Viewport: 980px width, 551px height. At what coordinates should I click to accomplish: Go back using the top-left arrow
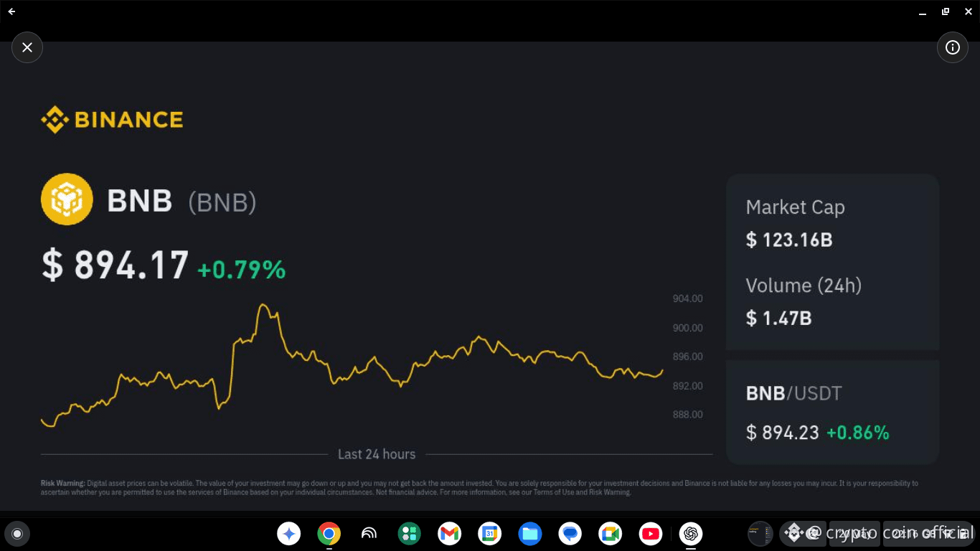tap(11, 11)
